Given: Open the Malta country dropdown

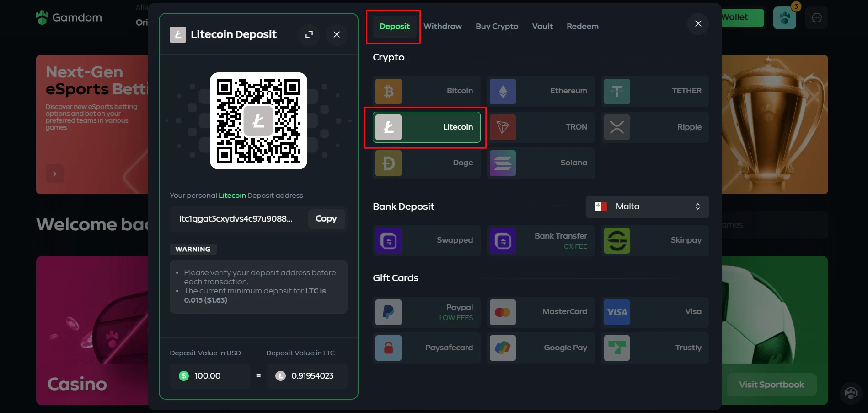Looking at the screenshot, I should point(647,207).
